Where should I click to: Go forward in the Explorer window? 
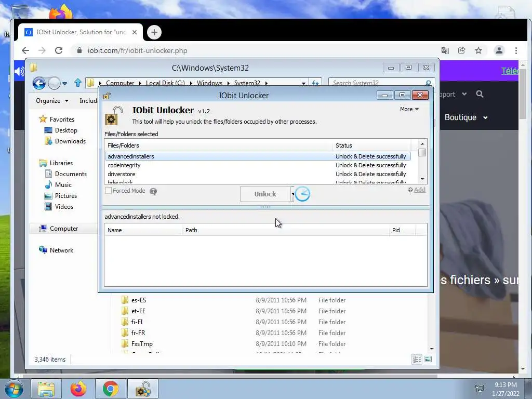pos(54,83)
